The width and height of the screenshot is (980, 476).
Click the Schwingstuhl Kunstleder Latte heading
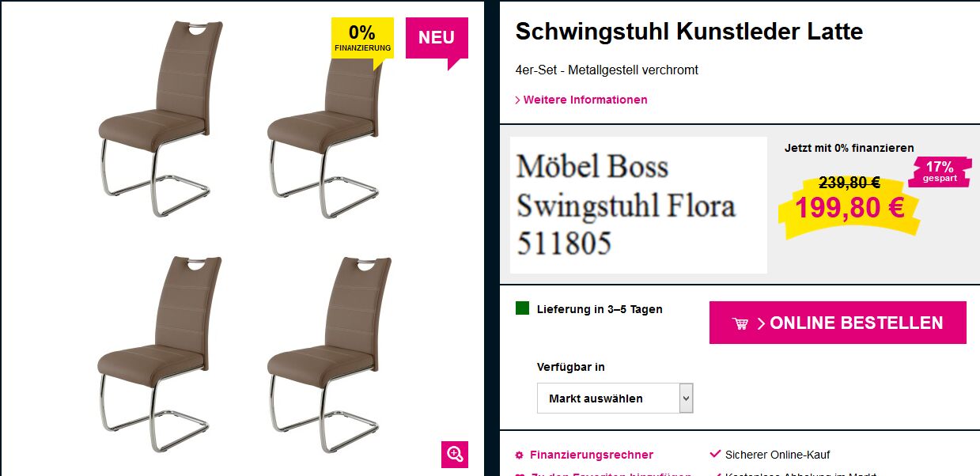pyautogui.click(x=689, y=32)
